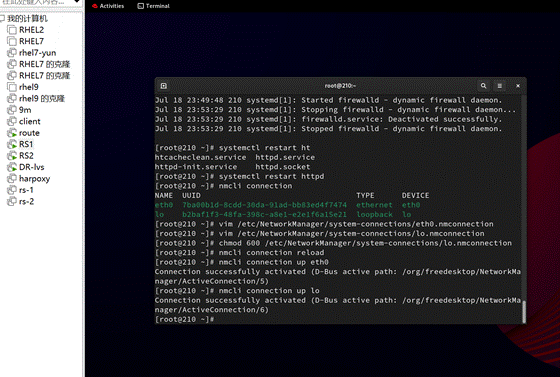Viewport: 560px width, 377px height.
Task: Focus the library search input field
Action: 36,2
